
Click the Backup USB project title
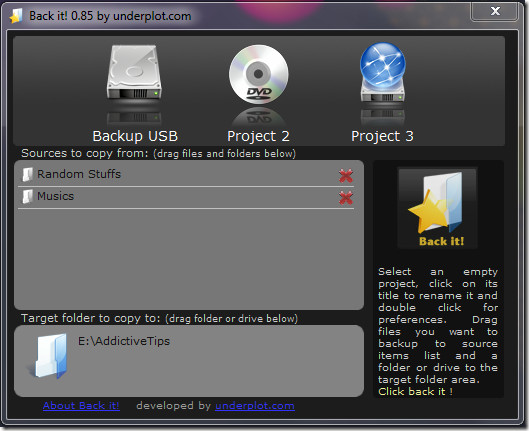pyautogui.click(x=135, y=136)
